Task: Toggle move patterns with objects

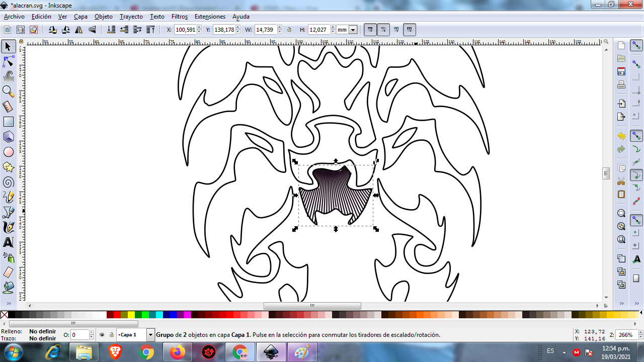Action: [x=410, y=30]
